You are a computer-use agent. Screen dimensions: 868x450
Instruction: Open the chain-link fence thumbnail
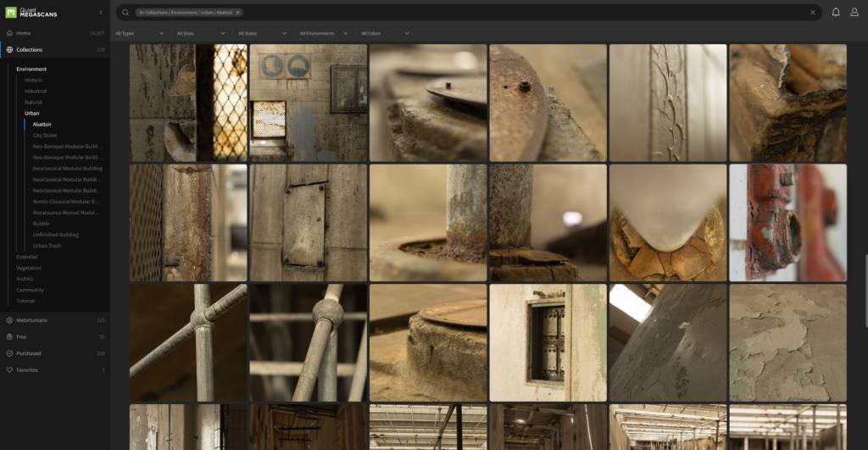[x=188, y=103]
